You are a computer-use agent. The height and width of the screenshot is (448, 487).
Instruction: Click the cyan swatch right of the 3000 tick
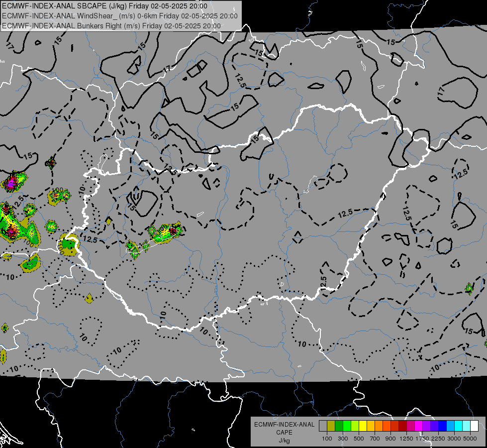[459, 426]
